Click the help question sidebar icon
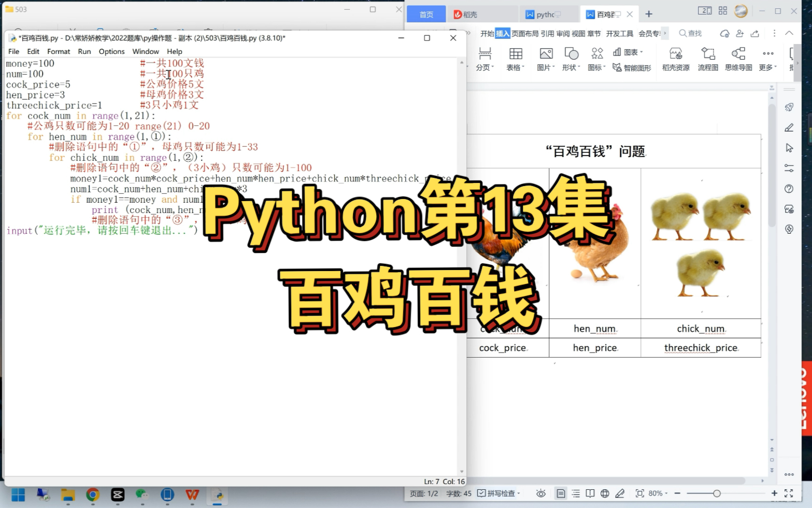 tap(789, 189)
